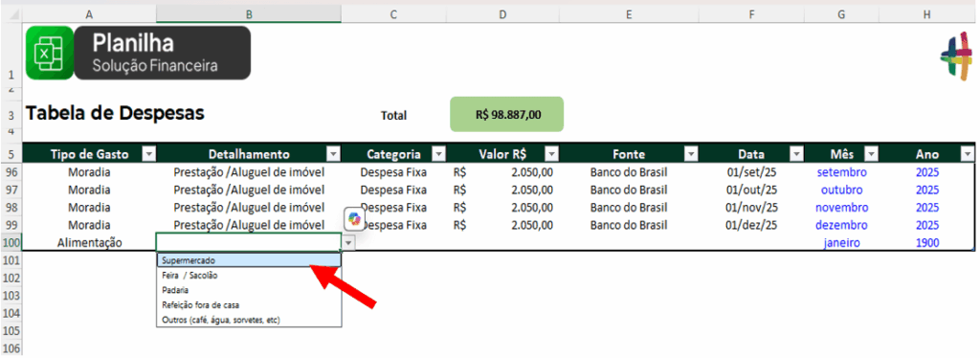Select row 99 header

[x=11, y=225]
